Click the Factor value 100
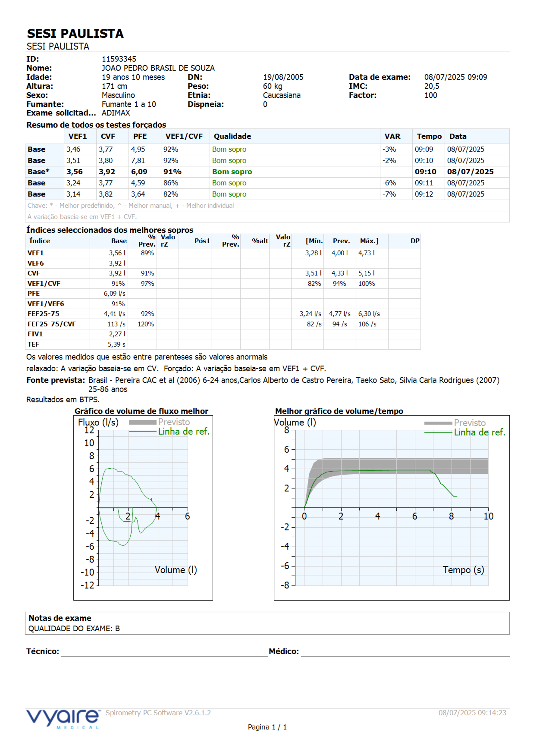This screenshot has height=756, width=535. point(431,95)
